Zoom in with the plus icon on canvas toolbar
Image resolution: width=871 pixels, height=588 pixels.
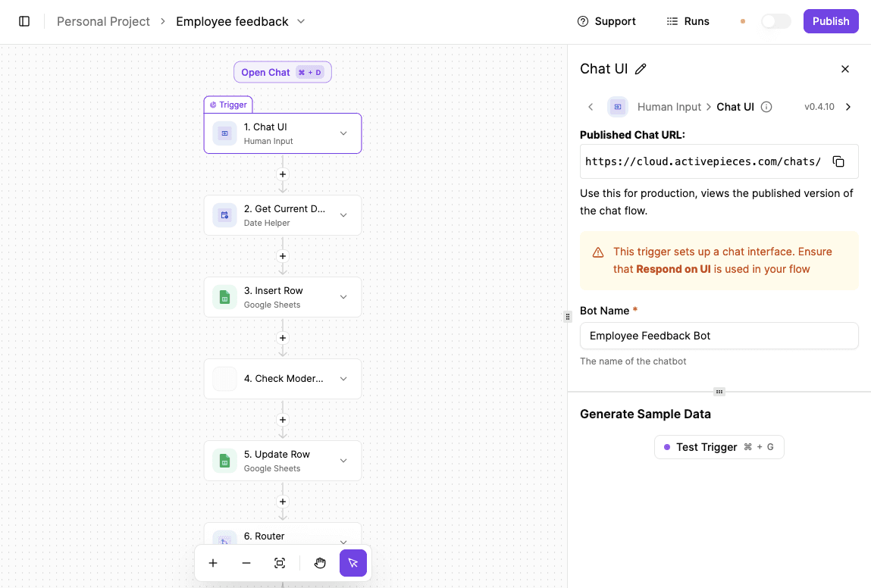213,563
